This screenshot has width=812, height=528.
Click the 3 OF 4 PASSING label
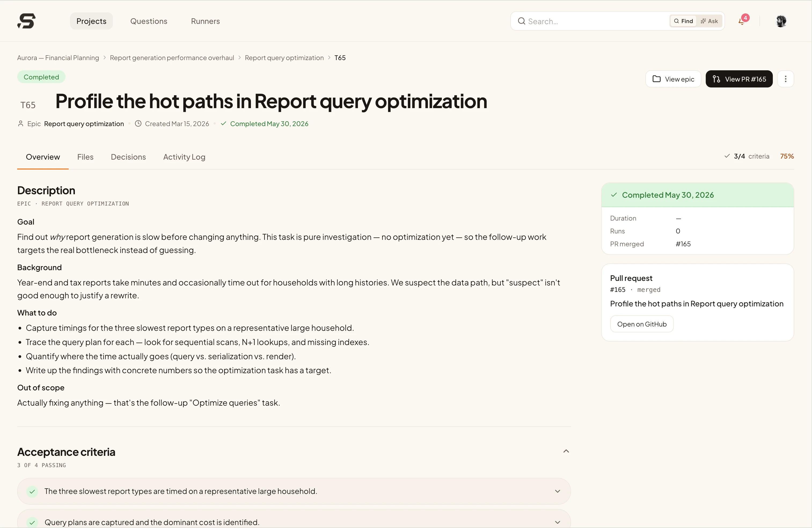[42, 465]
